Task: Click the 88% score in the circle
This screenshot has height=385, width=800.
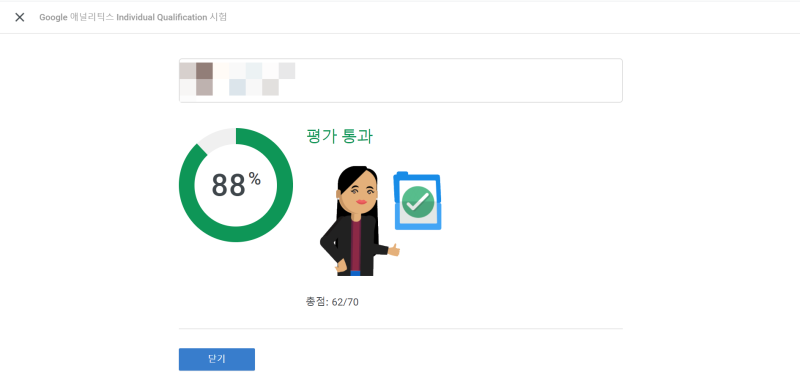Action: (236, 185)
